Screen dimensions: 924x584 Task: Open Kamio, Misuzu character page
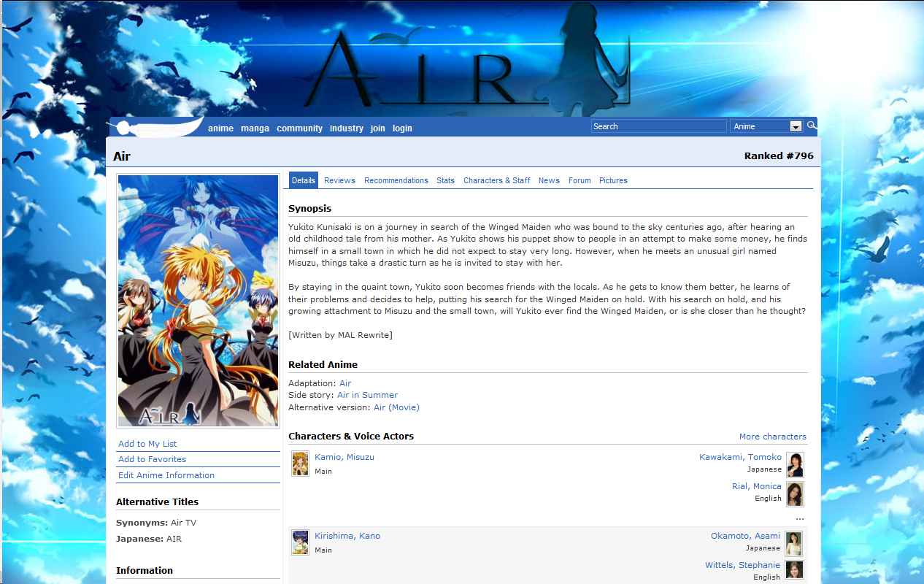pos(344,457)
